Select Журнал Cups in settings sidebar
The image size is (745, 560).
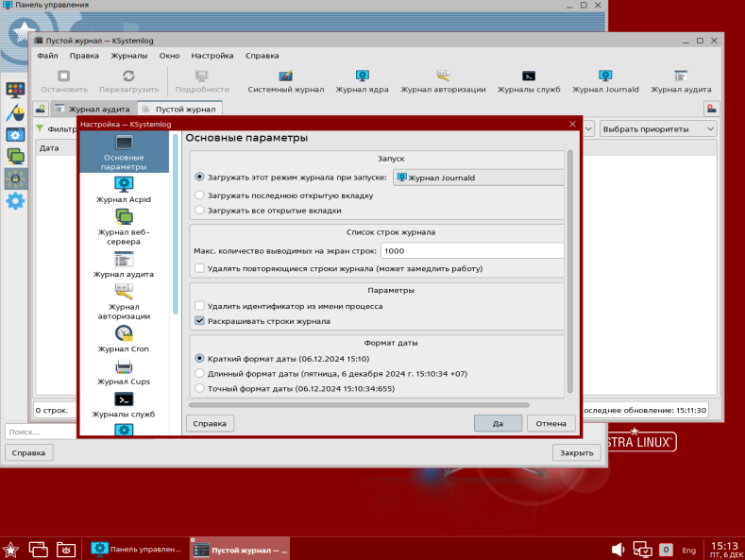[x=124, y=372]
